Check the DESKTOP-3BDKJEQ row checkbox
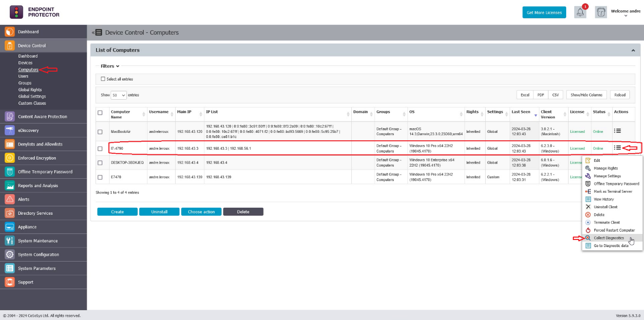This screenshot has height=320, width=644. 100,163
